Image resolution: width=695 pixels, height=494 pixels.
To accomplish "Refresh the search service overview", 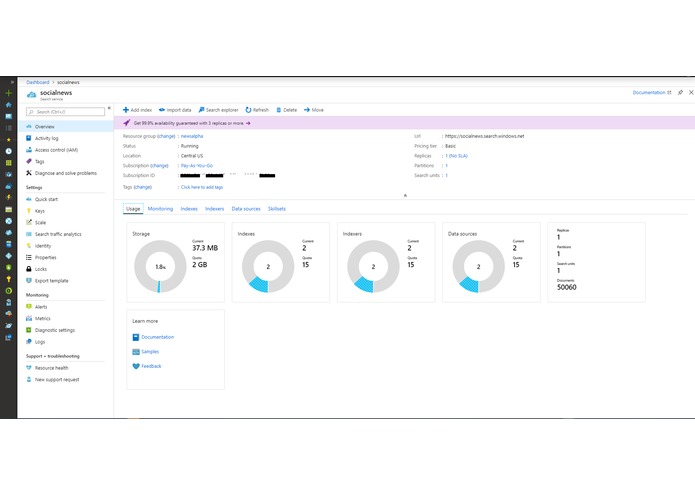I will pos(257,110).
